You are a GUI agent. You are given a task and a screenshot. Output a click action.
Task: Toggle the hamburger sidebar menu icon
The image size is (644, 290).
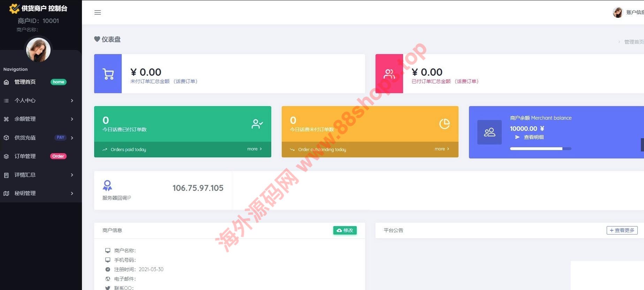[x=98, y=13]
